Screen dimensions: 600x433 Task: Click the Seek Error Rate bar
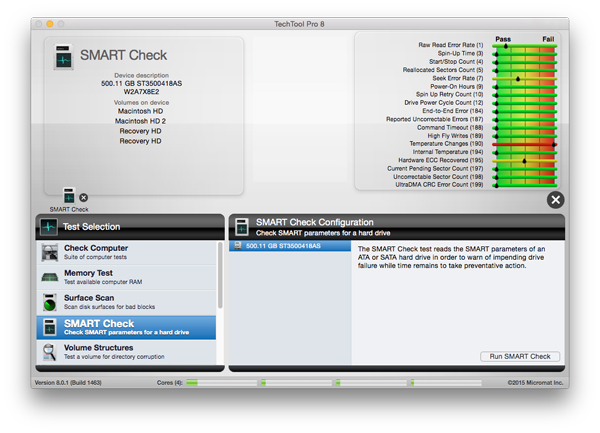[x=524, y=79]
